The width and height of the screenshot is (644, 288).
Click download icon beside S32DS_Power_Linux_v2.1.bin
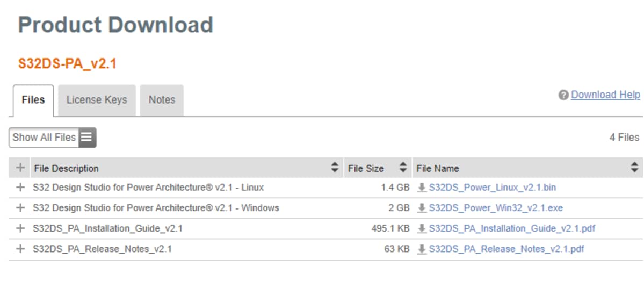(422, 188)
